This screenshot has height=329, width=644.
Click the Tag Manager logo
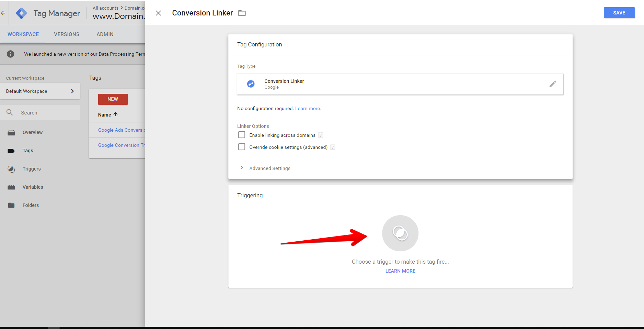(21, 13)
